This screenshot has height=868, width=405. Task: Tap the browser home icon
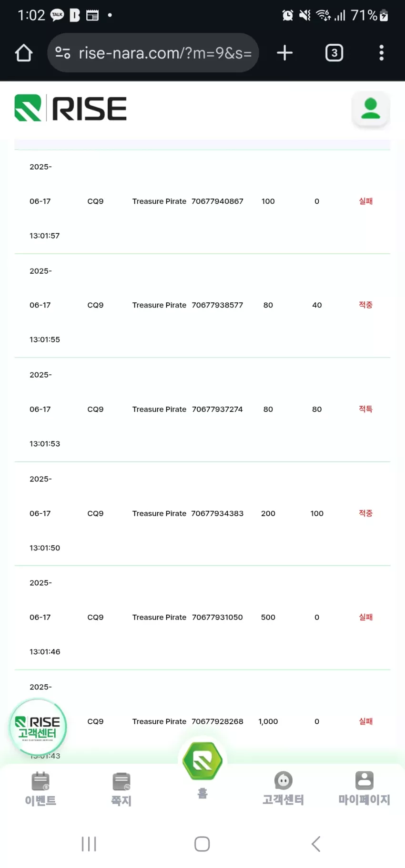pos(24,53)
